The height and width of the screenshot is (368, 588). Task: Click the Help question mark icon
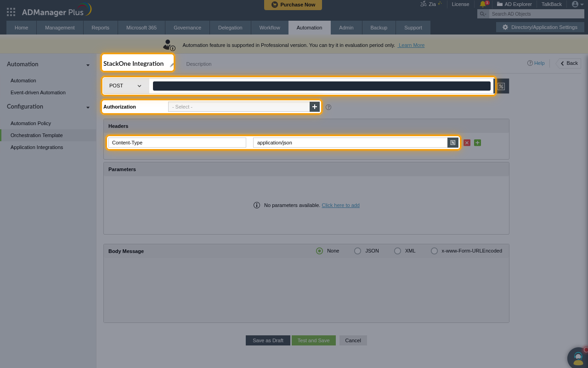(x=530, y=63)
